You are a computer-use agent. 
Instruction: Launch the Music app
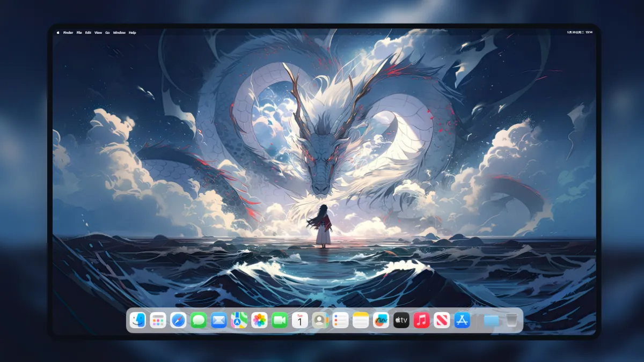(422, 321)
